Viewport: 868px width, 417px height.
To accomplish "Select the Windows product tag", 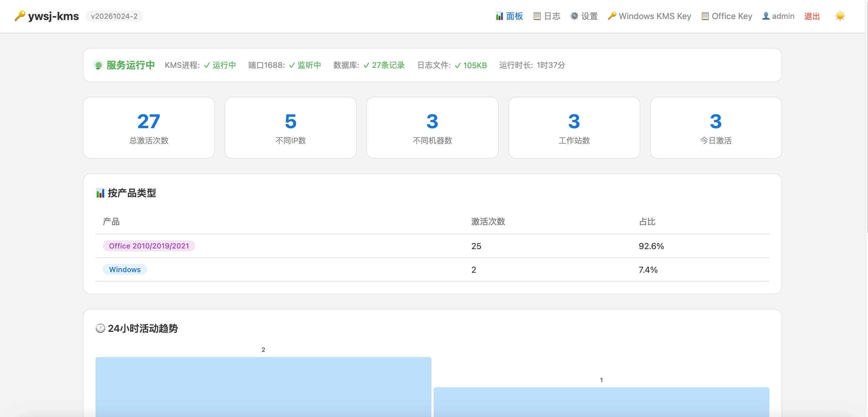I will (x=125, y=270).
